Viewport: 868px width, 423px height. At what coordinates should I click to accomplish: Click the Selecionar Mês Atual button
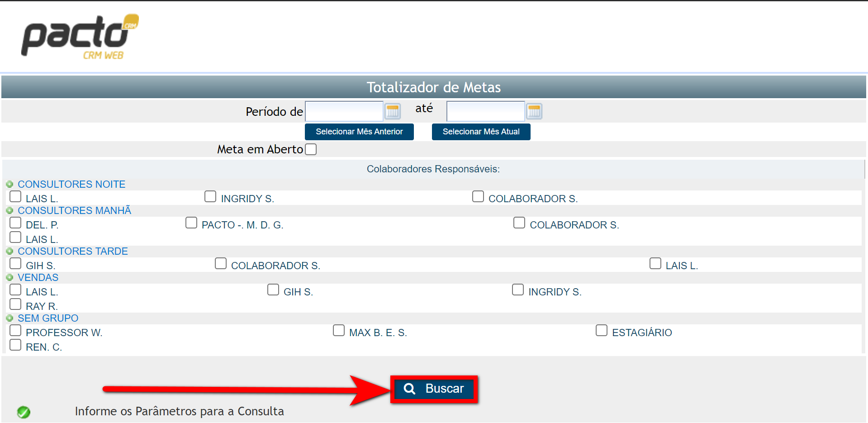(x=481, y=132)
